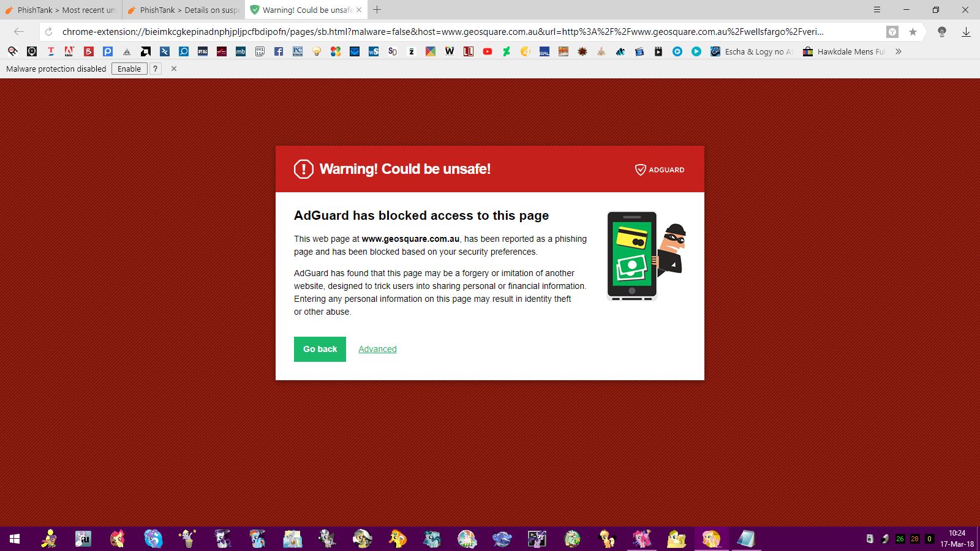Image resolution: width=980 pixels, height=551 pixels.
Task: Open the 'Advanced' link
Action: 377,349
